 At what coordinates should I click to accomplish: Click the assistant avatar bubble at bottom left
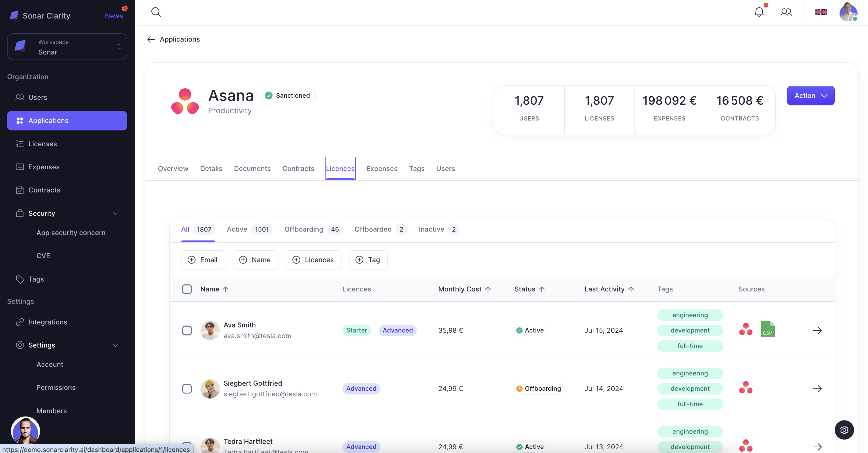point(25,431)
